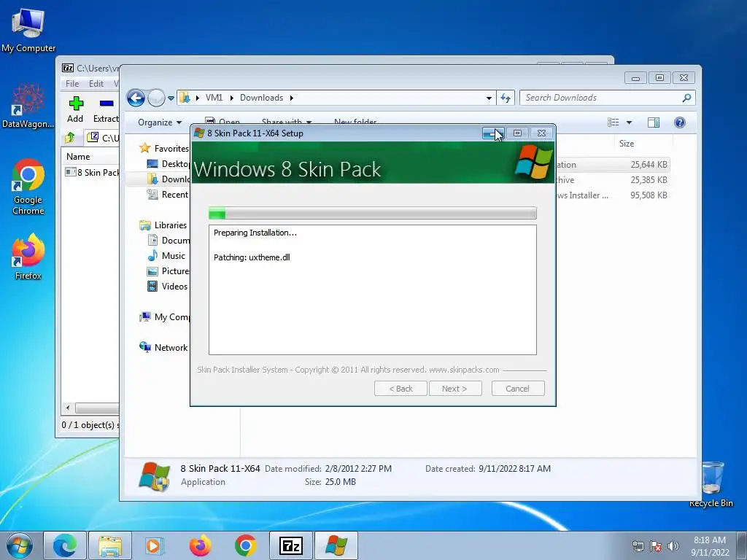Open taskbar clock showing 8:18 AM

710,546
